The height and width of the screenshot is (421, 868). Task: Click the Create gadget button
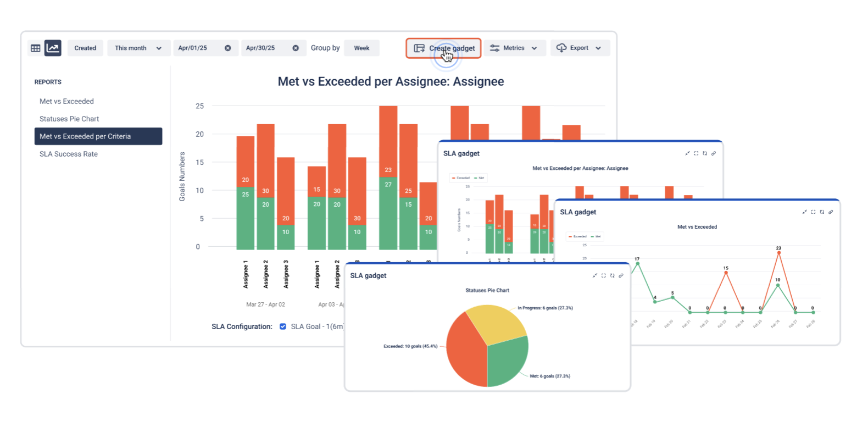pos(444,48)
